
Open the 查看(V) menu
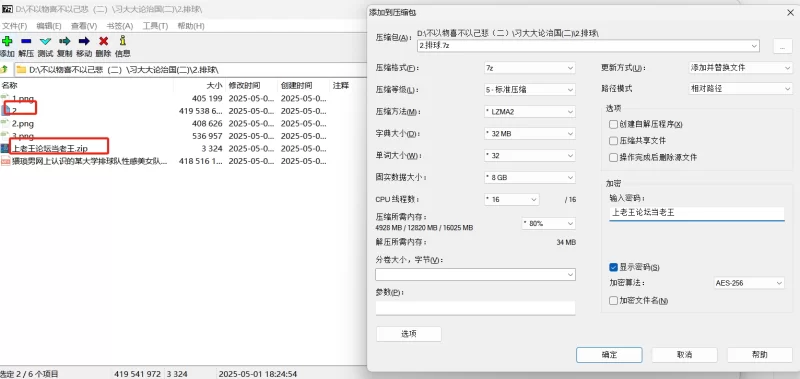click(84, 26)
